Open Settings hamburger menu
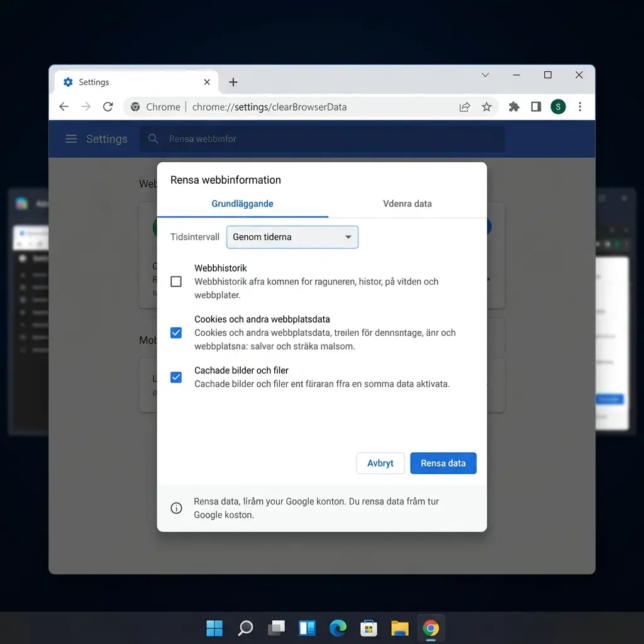The width and height of the screenshot is (644, 644). (x=71, y=139)
